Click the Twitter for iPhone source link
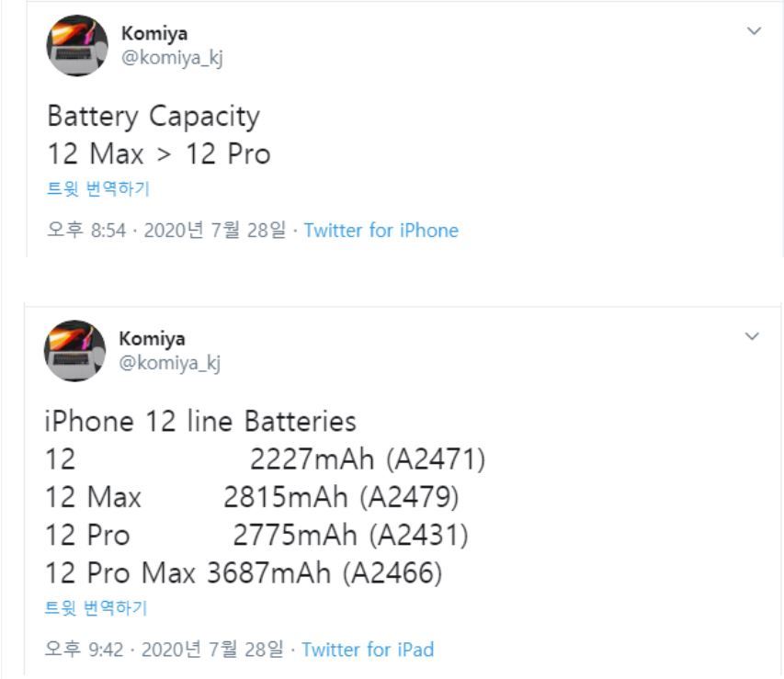The width and height of the screenshot is (784, 679). (381, 231)
